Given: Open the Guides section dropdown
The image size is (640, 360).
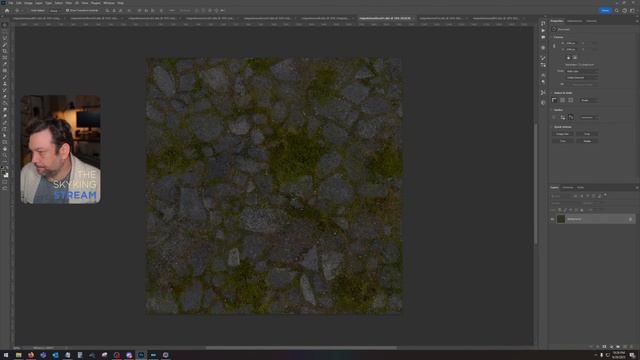Looking at the screenshot, I should point(589,118).
